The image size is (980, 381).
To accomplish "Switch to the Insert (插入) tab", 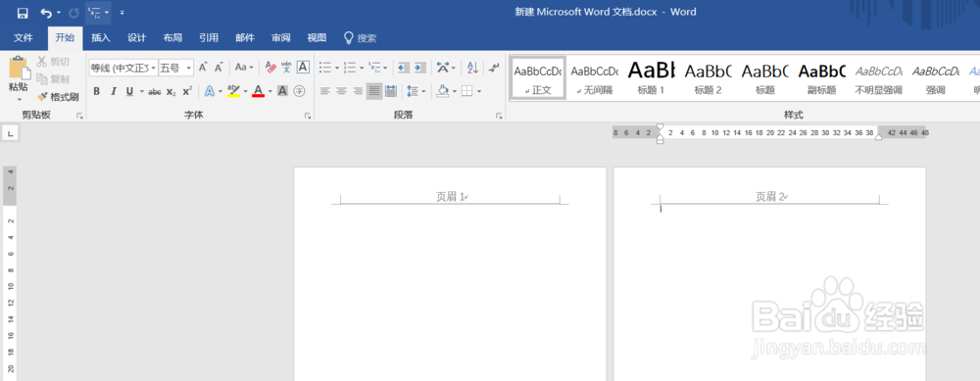I will coord(101,38).
